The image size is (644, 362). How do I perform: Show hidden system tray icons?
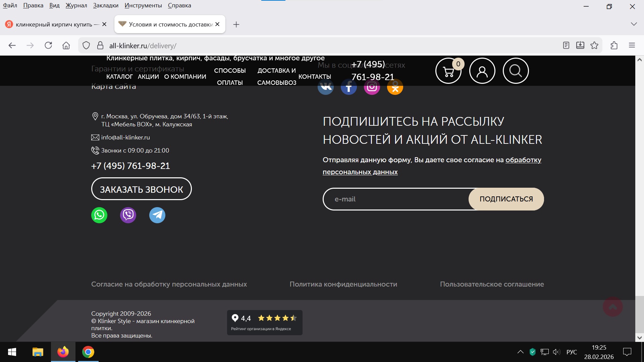(x=520, y=352)
